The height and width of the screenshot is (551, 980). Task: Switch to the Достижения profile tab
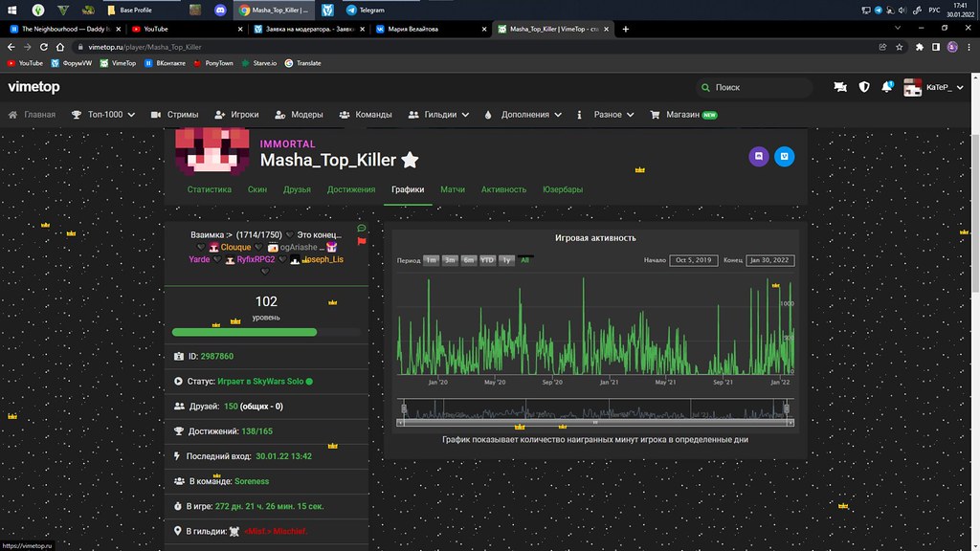[x=351, y=189]
